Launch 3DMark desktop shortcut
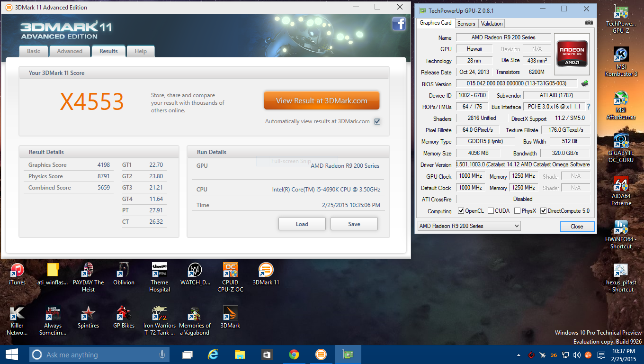Viewport: 644px width, 364px height. point(231,317)
